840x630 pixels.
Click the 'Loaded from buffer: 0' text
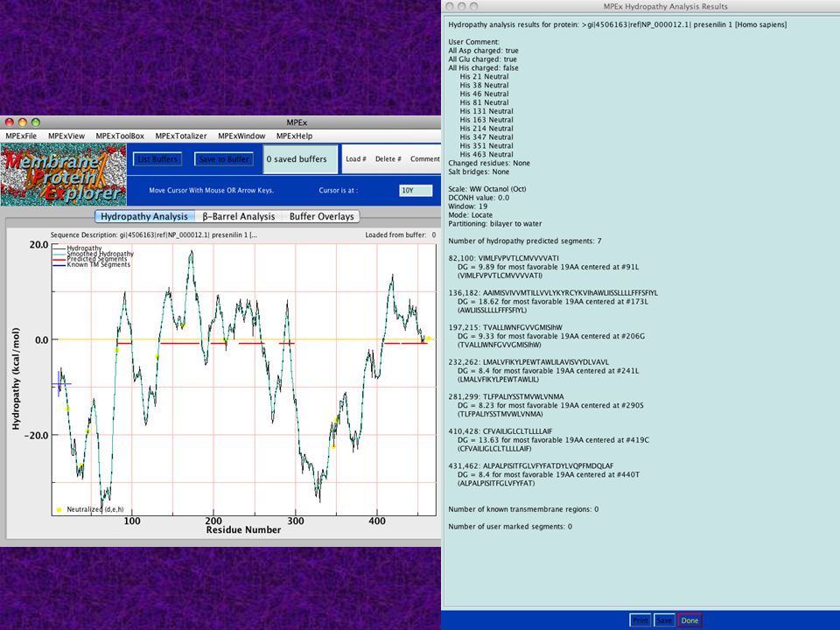pyautogui.click(x=401, y=235)
